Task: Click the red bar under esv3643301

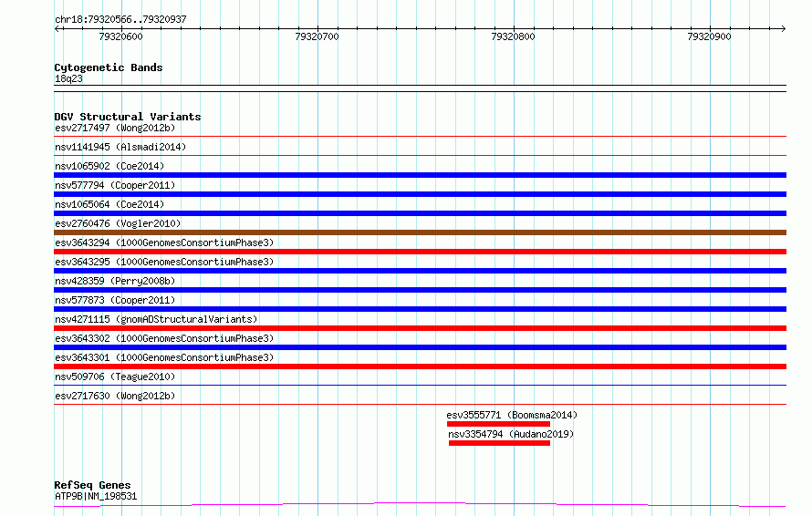Action: [420, 366]
